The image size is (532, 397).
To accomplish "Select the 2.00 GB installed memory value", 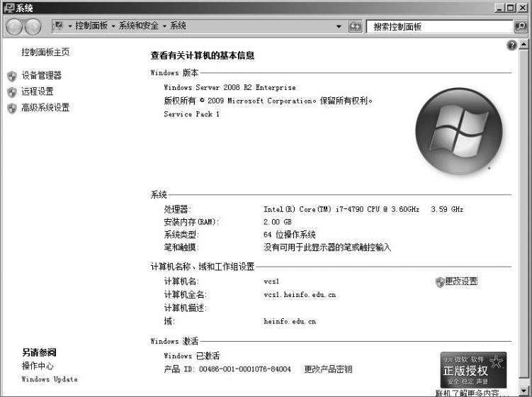I will pyautogui.click(x=278, y=222).
